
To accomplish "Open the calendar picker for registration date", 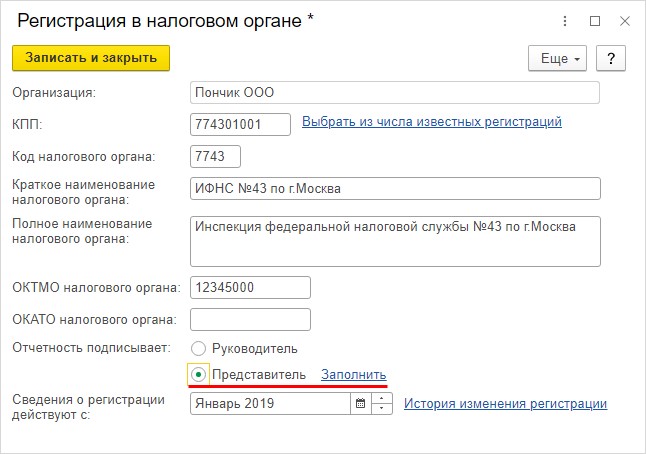I will tap(360, 403).
